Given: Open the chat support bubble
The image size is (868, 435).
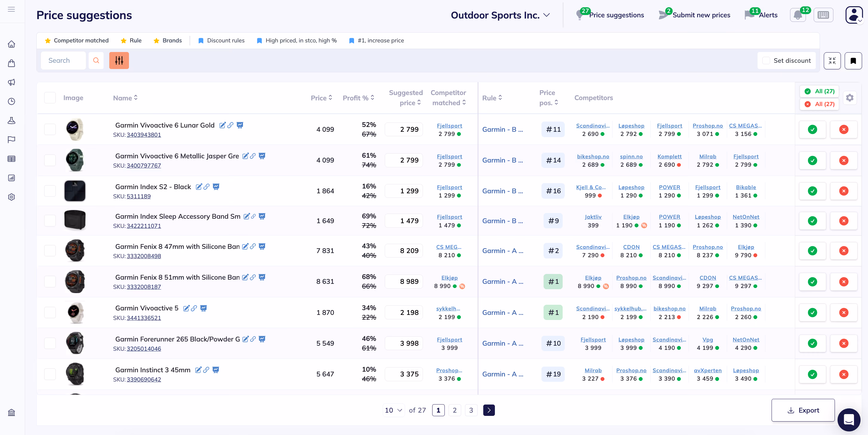Looking at the screenshot, I should (849, 419).
